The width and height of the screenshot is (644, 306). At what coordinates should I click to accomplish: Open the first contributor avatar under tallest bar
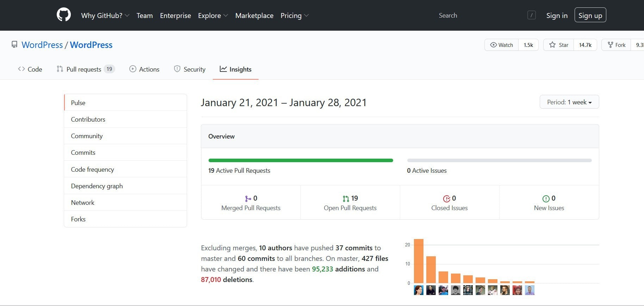pos(419,290)
